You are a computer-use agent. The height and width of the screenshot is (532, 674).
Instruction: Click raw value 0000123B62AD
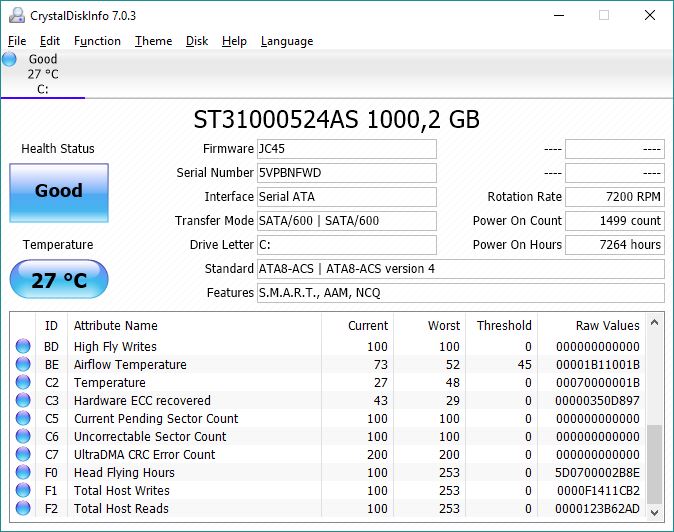pyautogui.click(x=597, y=509)
